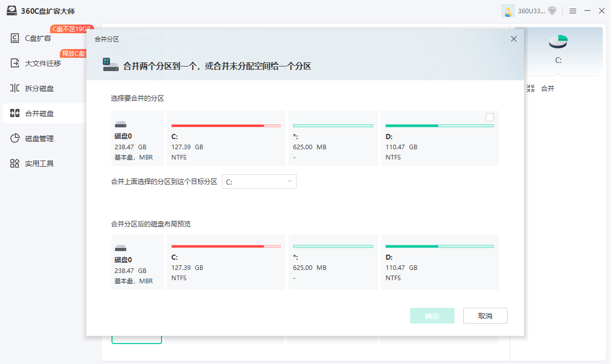Image resolution: width=611 pixels, height=364 pixels.
Task: Click the merge partition header icon
Action: [110, 65]
